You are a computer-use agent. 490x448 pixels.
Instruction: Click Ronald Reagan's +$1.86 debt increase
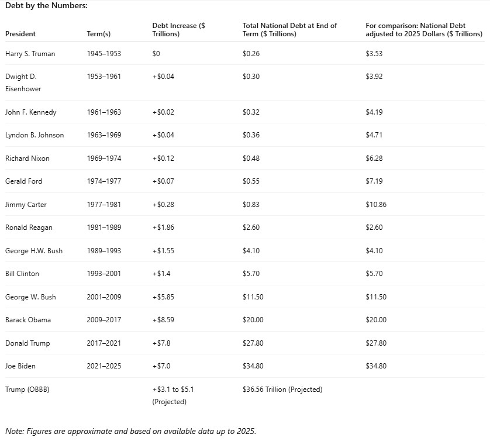[x=163, y=228]
